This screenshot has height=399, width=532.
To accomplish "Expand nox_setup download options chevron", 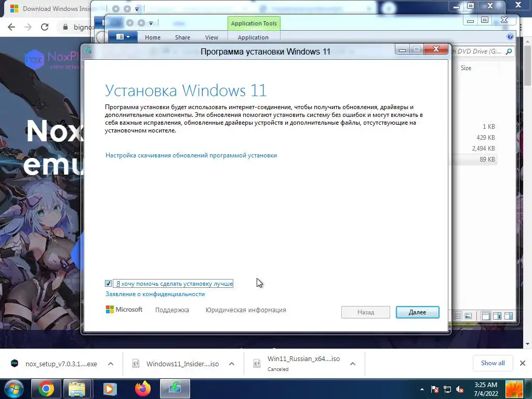I will (x=111, y=364).
